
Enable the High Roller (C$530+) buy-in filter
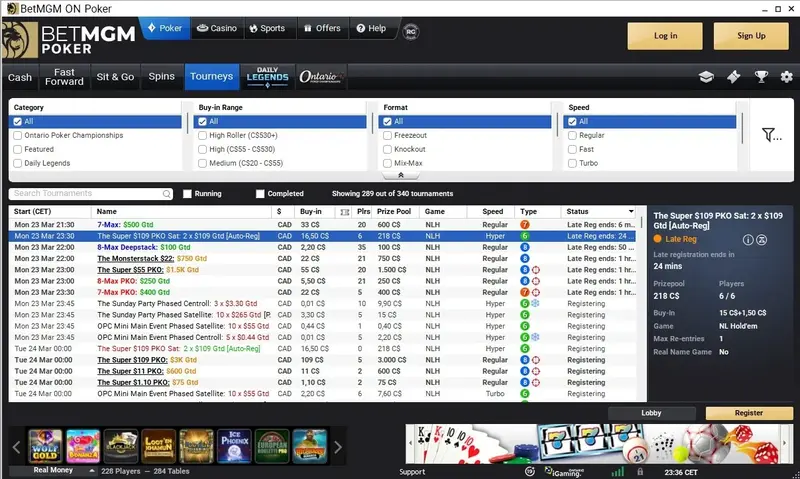point(203,135)
